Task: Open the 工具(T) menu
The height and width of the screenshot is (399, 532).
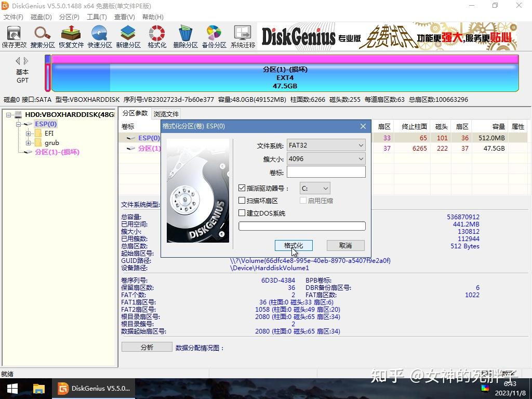Action: 97,17
